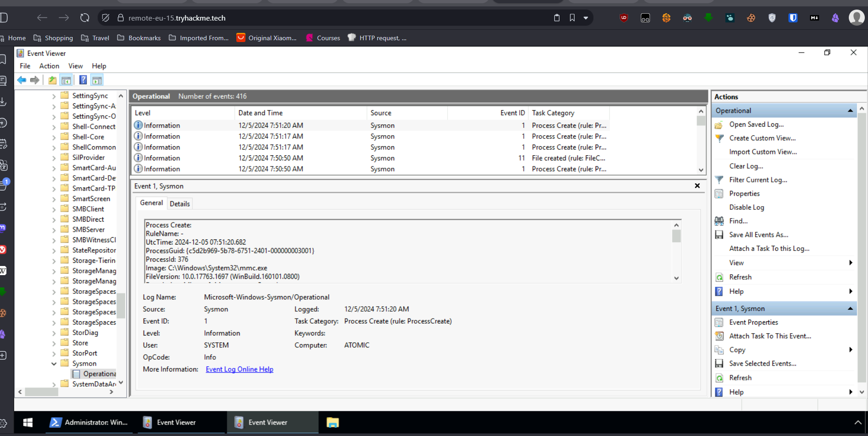Viewport: 868px width, 436px height.
Task: Refresh the Operational log in Actions
Action: (740, 277)
